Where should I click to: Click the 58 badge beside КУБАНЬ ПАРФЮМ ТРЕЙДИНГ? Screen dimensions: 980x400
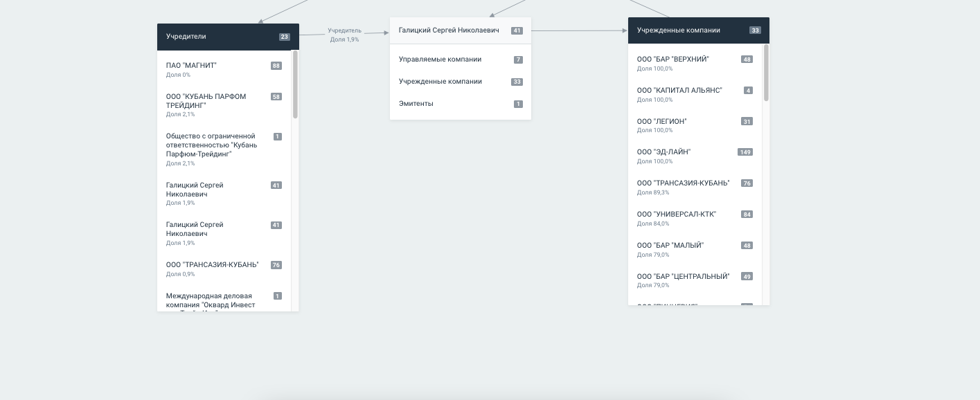pyautogui.click(x=276, y=97)
